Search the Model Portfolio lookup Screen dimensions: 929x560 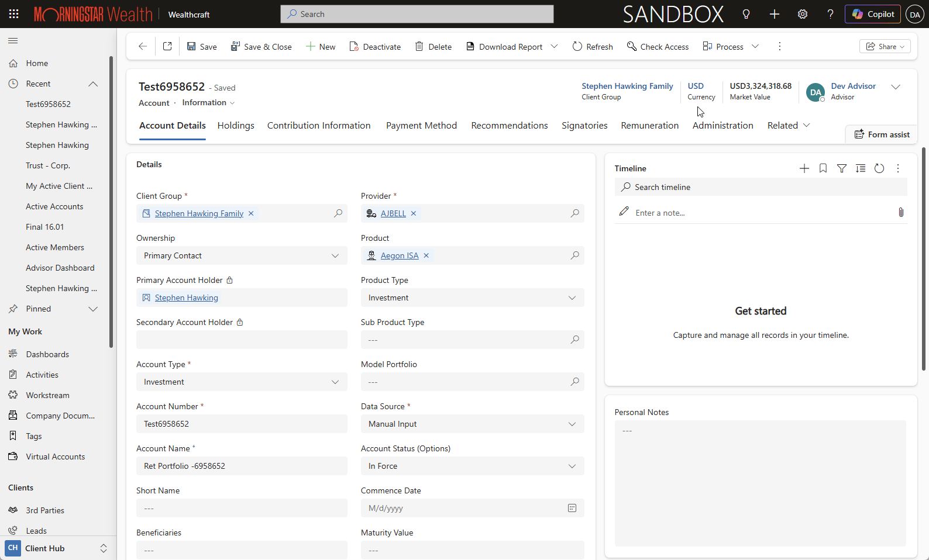(575, 382)
